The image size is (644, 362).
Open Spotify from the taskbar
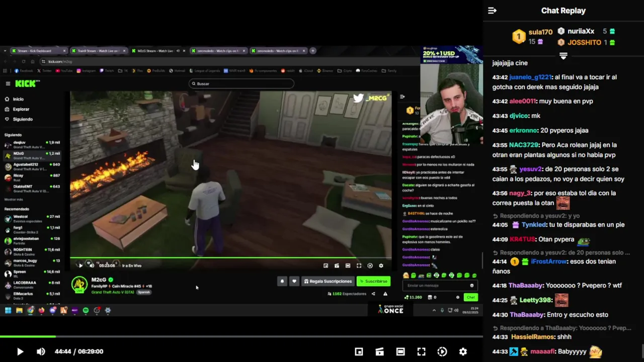86,310
